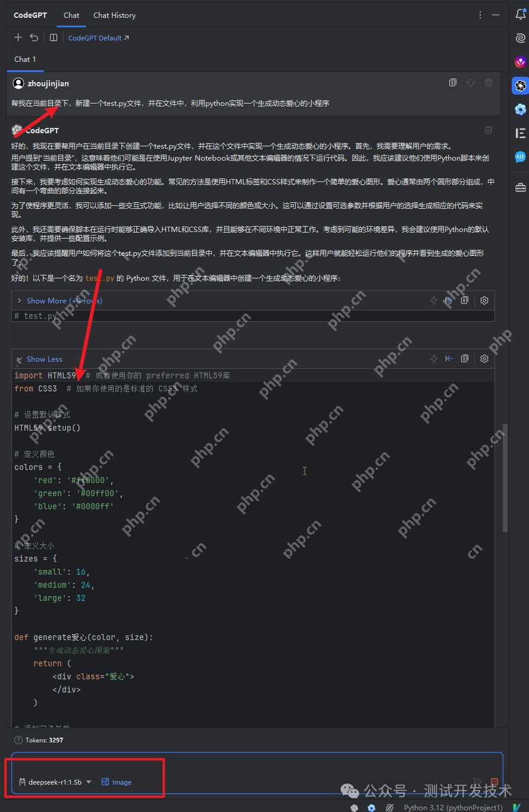The width and height of the screenshot is (529, 812).
Task: Click the CodeGPT status bar icon
Action: click(x=355, y=807)
